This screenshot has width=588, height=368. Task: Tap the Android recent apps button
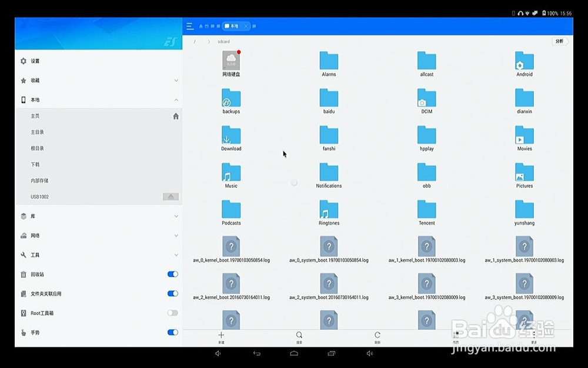[x=332, y=353]
